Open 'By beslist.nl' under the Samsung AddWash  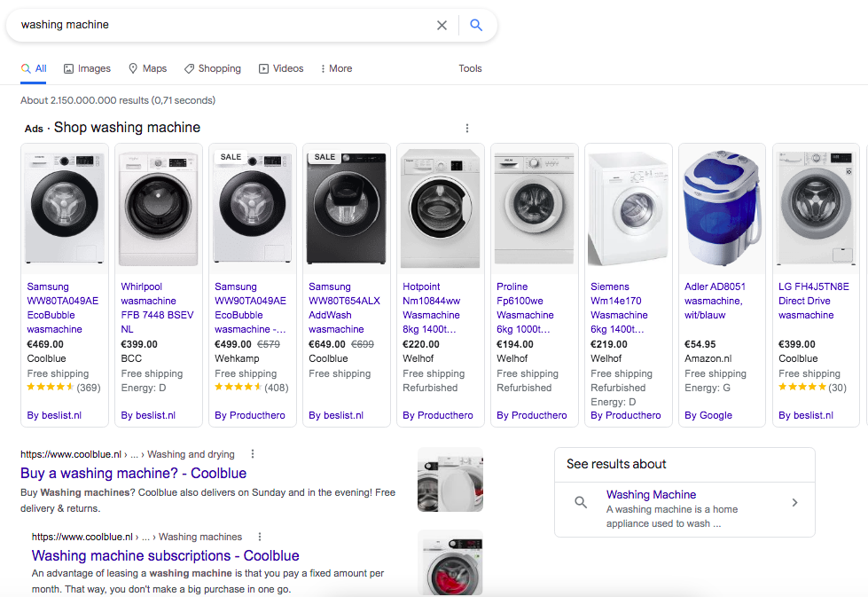pyautogui.click(x=336, y=415)
